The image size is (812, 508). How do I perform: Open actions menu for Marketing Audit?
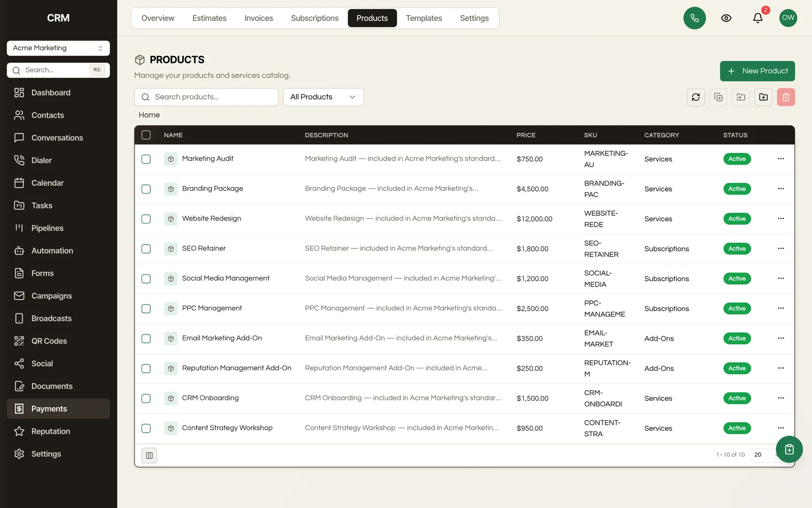[781, 159]
